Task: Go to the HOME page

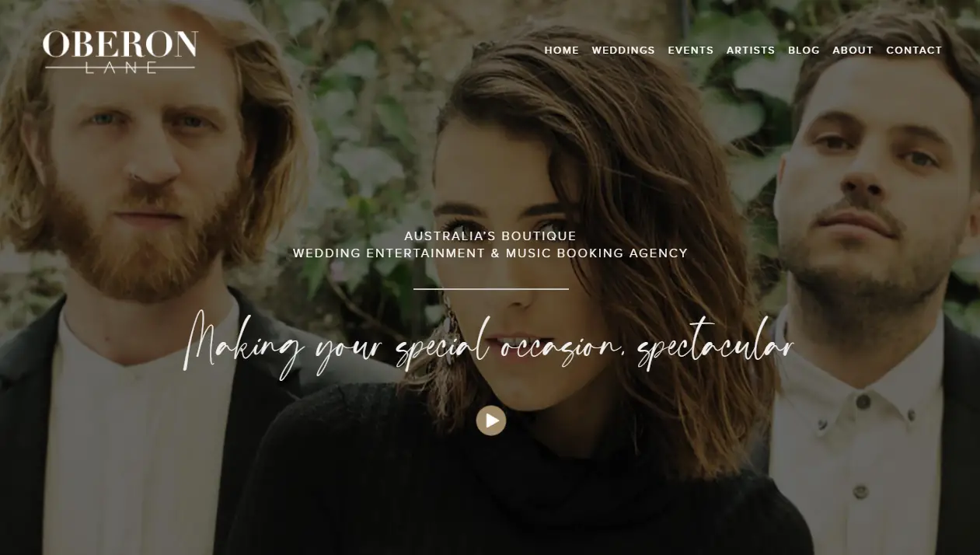Action: point(562,50)
